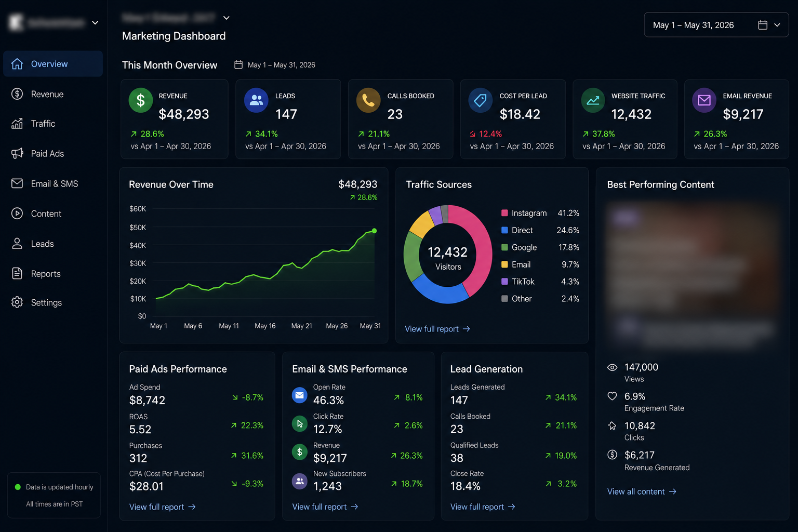Open View full report under Email & SMS Performance
Viewport: 798px width, 532px height.
pos(325,507)
